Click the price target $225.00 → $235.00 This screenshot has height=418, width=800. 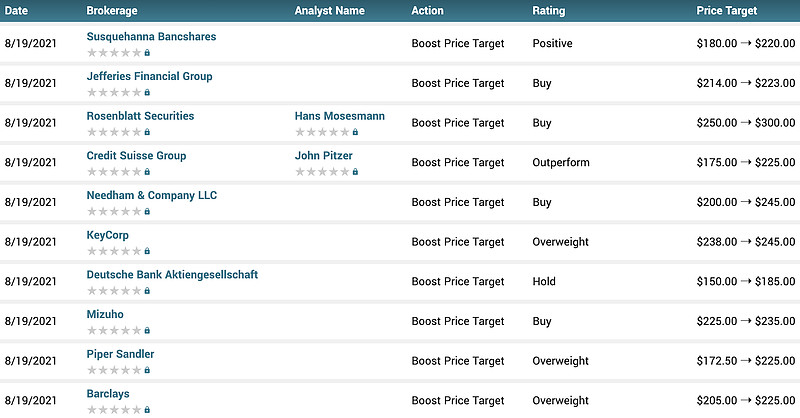(746, 321)
